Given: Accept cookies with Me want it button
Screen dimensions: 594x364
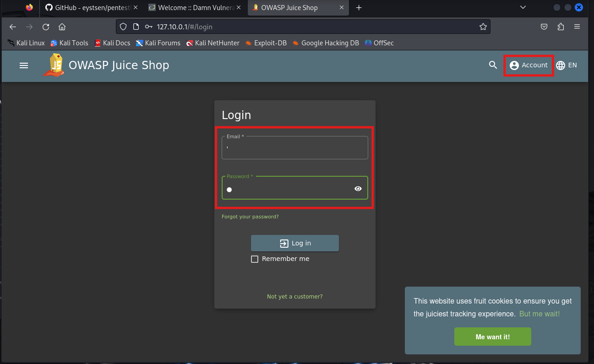Looking at the screenshot, I should (x=493, y=337).
